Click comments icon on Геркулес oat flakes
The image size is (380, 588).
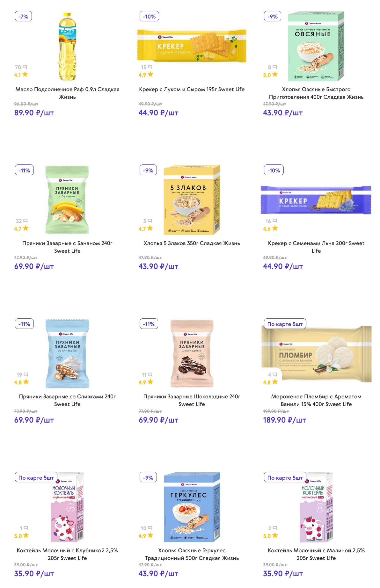click(x=150, y=528)
